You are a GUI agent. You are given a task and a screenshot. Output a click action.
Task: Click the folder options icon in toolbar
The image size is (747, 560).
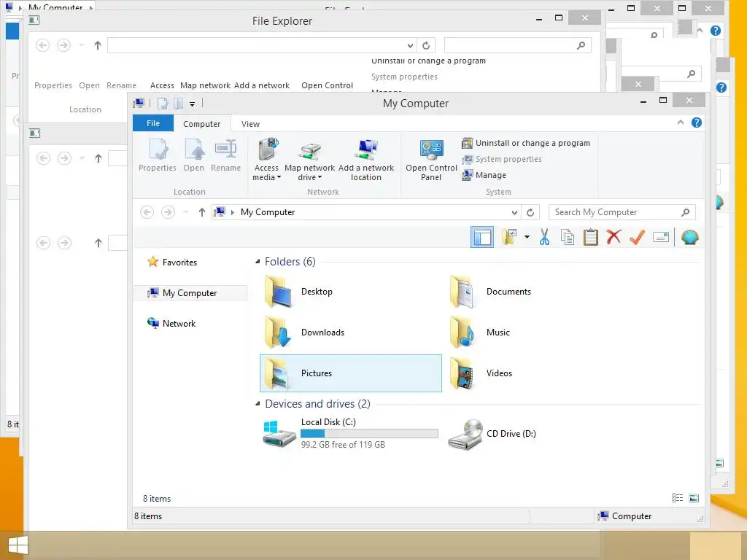pos(509,237)
